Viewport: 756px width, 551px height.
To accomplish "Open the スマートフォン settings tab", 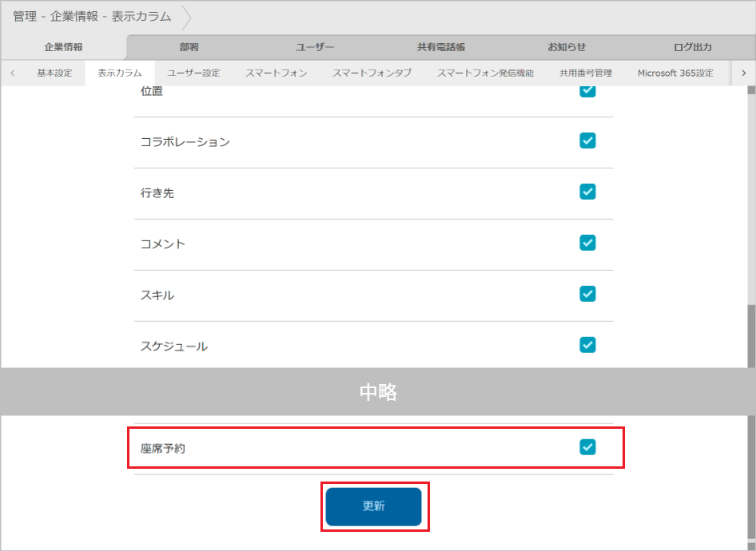I will pos(276,72).
